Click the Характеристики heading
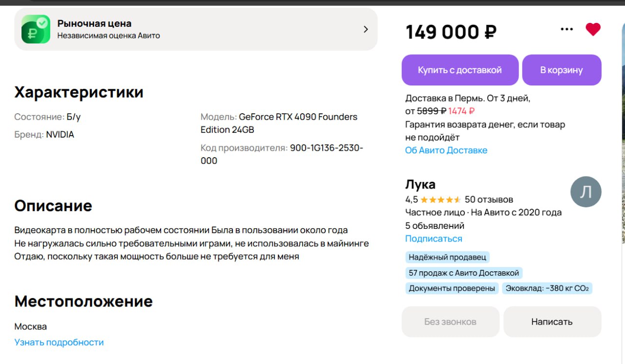 (79, 92)
